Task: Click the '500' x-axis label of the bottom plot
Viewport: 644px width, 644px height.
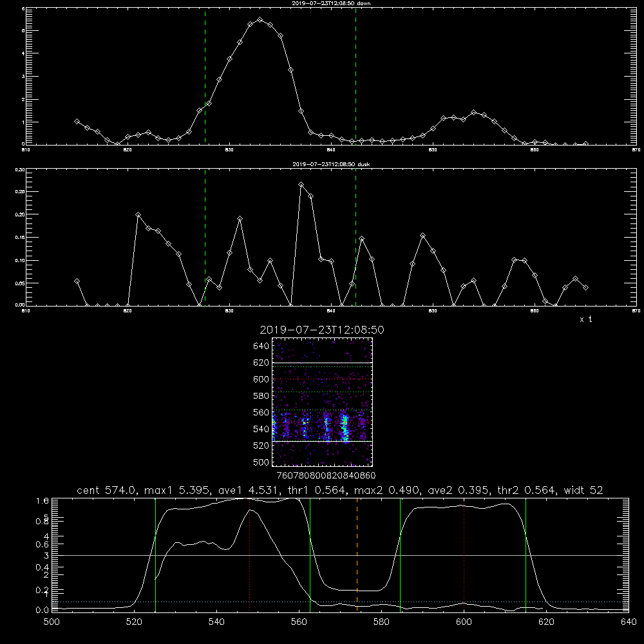Action: click(x=52, y=621)
